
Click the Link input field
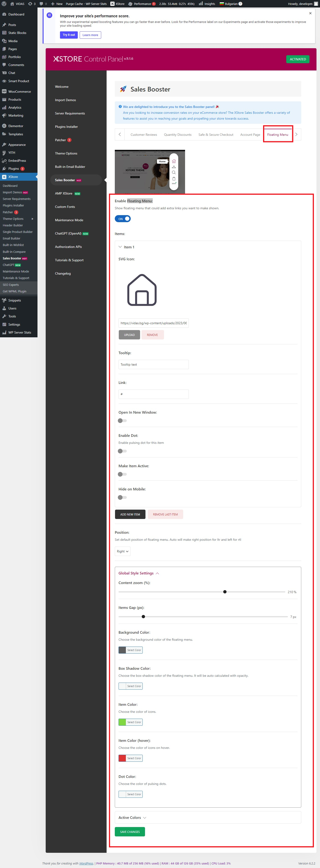click(153, 394)
